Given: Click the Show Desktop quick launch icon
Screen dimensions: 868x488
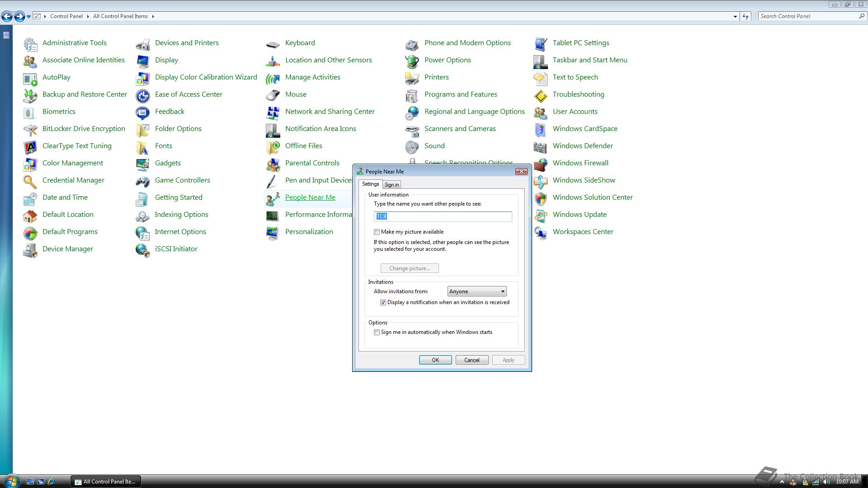Looking at the screenshot, I should coord(30,482).
